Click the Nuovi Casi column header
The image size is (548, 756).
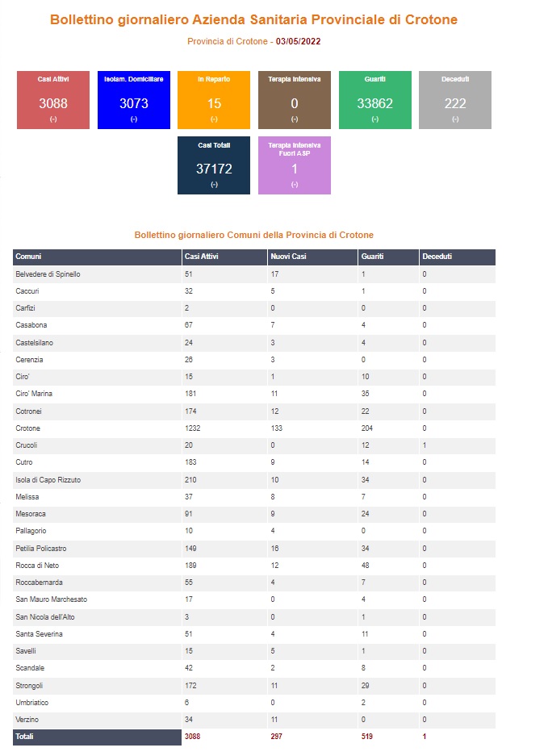(312, 257)
